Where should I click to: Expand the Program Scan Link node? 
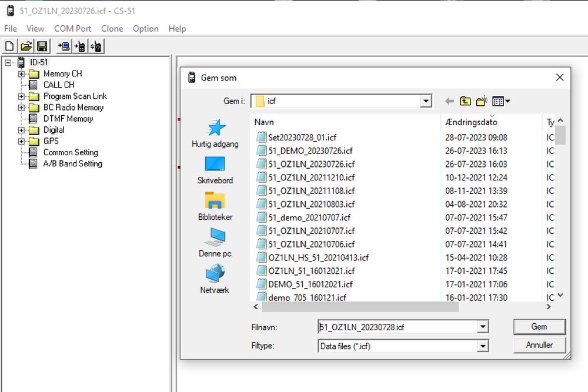(21, 96)
